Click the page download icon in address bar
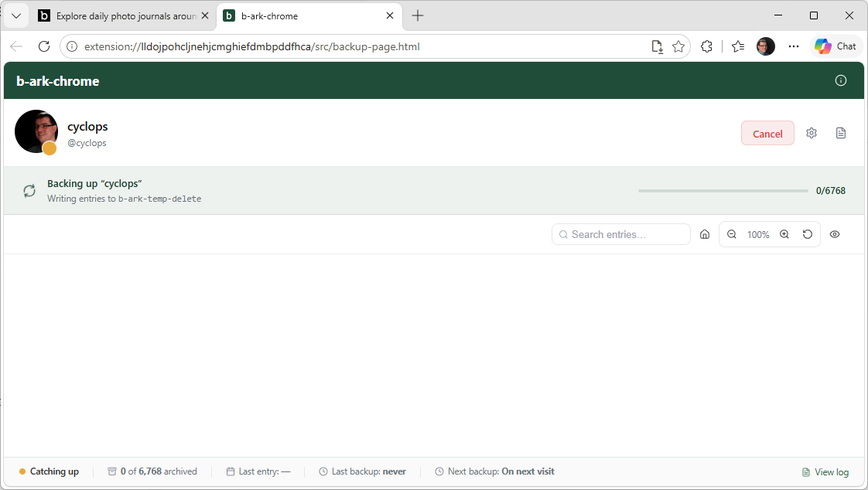868x490 pixels. point(657,46)
